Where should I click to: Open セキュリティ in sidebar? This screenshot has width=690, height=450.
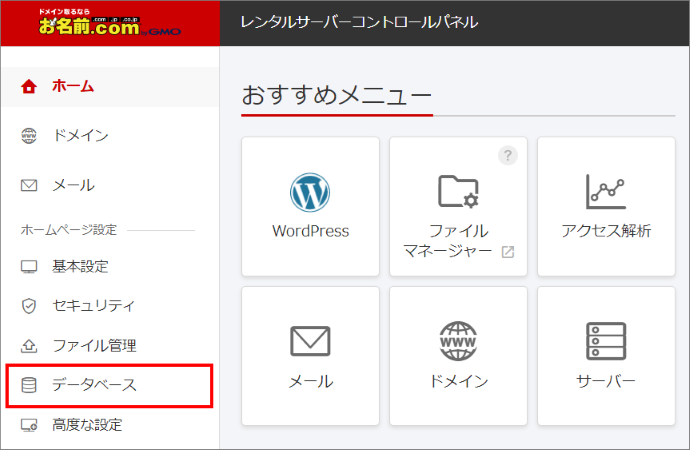pyautogui.click(x=93, y=305)
